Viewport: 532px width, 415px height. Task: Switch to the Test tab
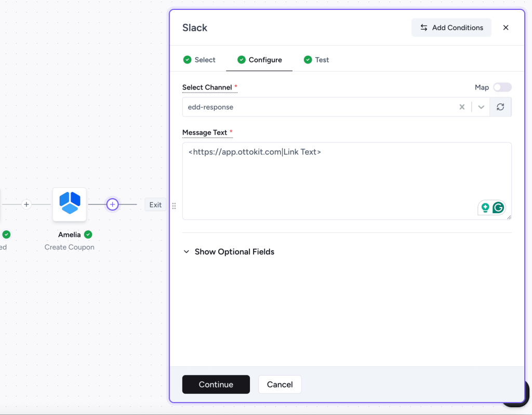(316, 60)
